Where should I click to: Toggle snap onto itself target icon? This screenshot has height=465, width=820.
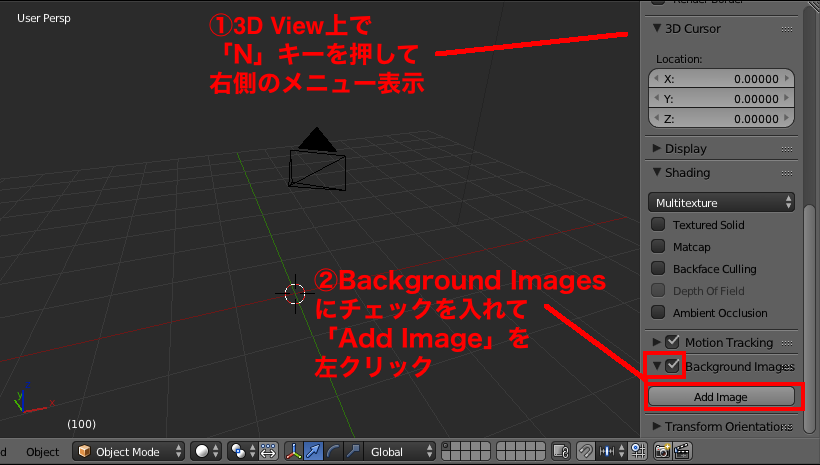pyautogui.click(x=638, y=451)
